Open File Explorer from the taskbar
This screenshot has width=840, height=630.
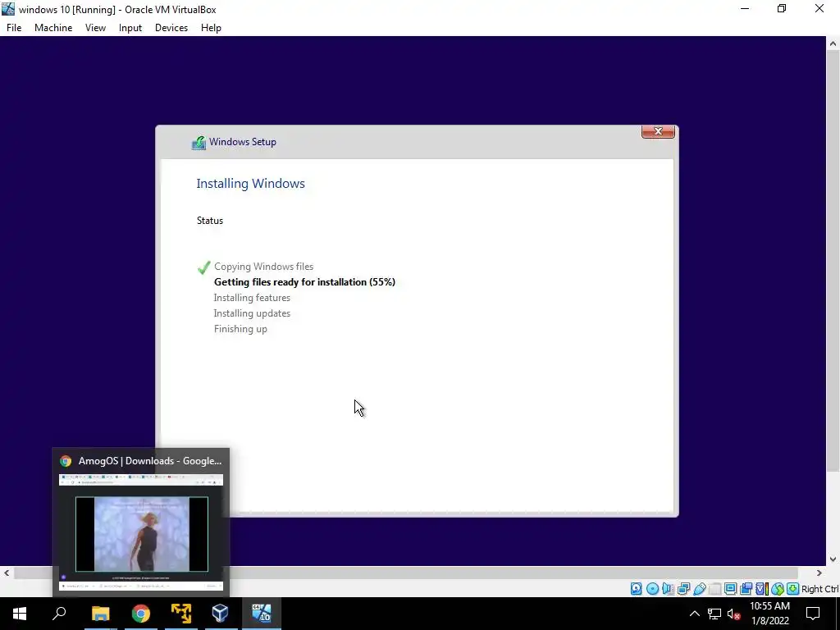tap(100, 614)
